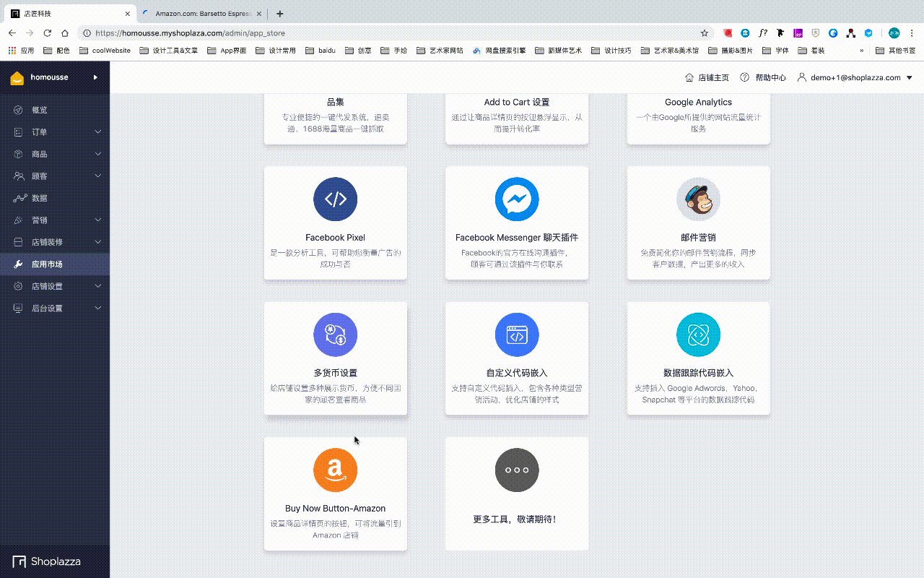Expand store switcher arrow next to homousse
This screenshot has height=578, width=924.
[95, 77]
